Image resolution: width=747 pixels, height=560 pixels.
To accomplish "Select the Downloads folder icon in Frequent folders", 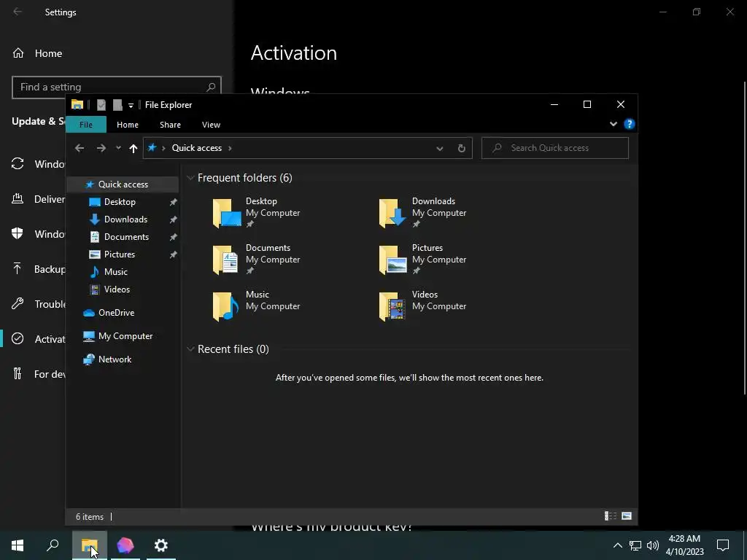I will 392,213.
